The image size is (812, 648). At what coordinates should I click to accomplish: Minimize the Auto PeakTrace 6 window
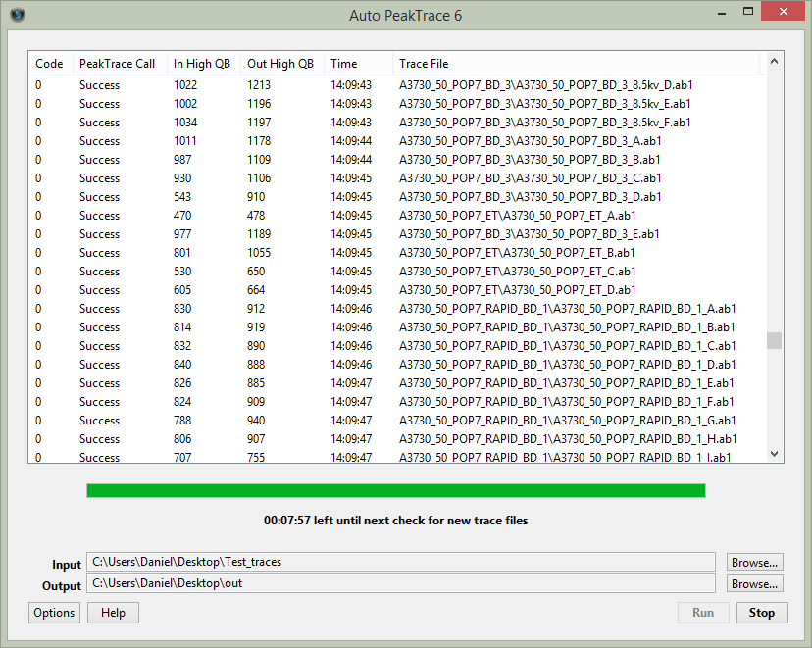click(722, 13)
